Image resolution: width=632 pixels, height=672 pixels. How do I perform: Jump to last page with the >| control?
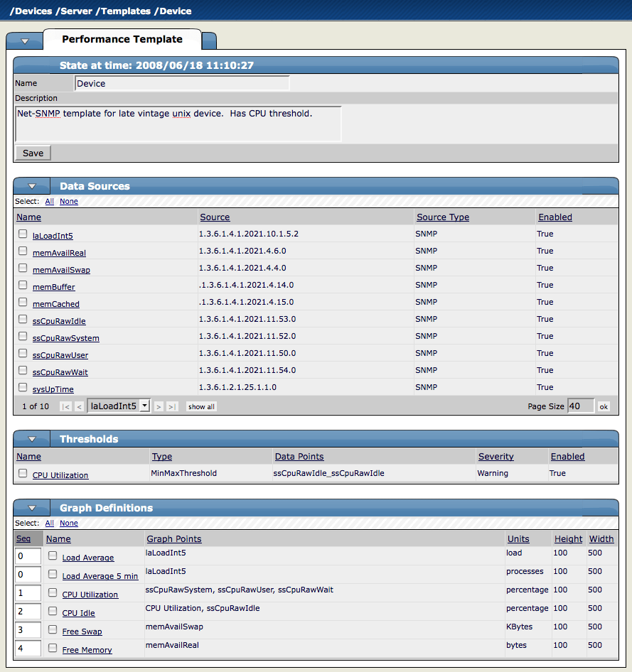pos(171,406)
